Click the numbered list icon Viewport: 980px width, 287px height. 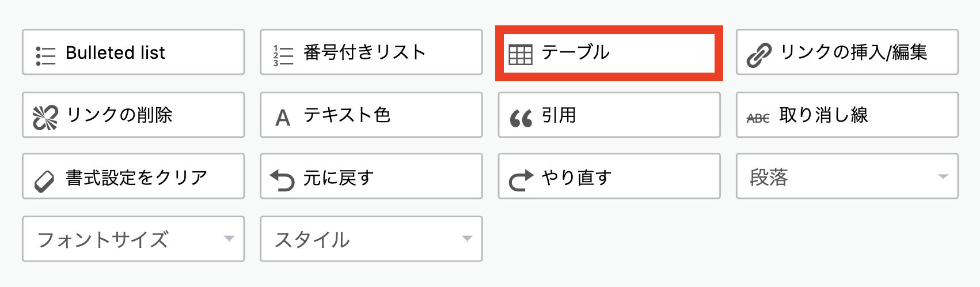click(283, 55)
